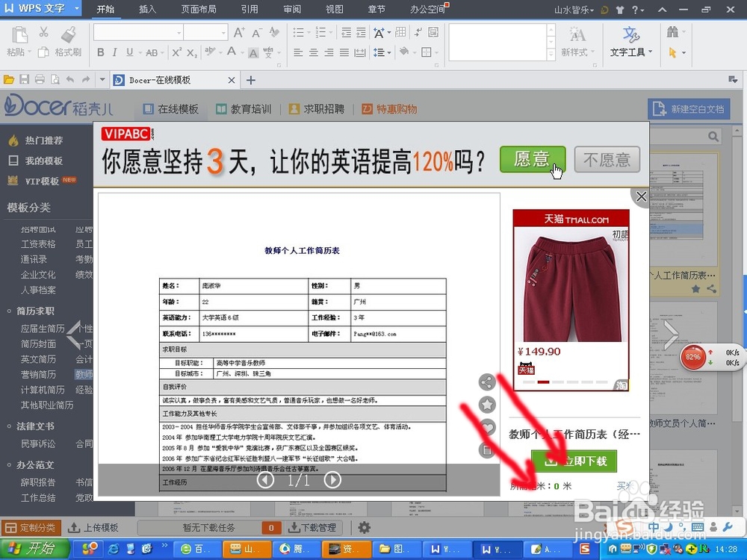Open the 特惠购物 Docer tab
The image size is (747, 560).
[389, 109]
